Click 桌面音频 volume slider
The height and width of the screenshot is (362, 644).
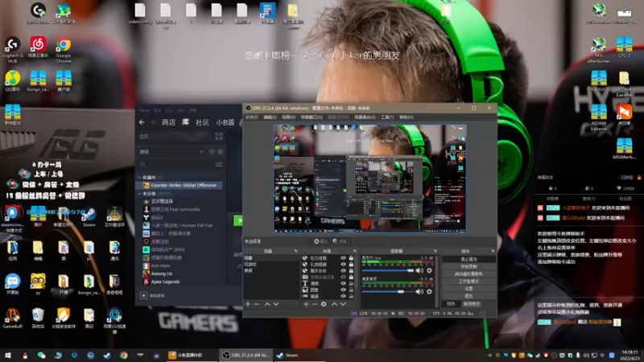pyautogui.click(x=388, y=291)
